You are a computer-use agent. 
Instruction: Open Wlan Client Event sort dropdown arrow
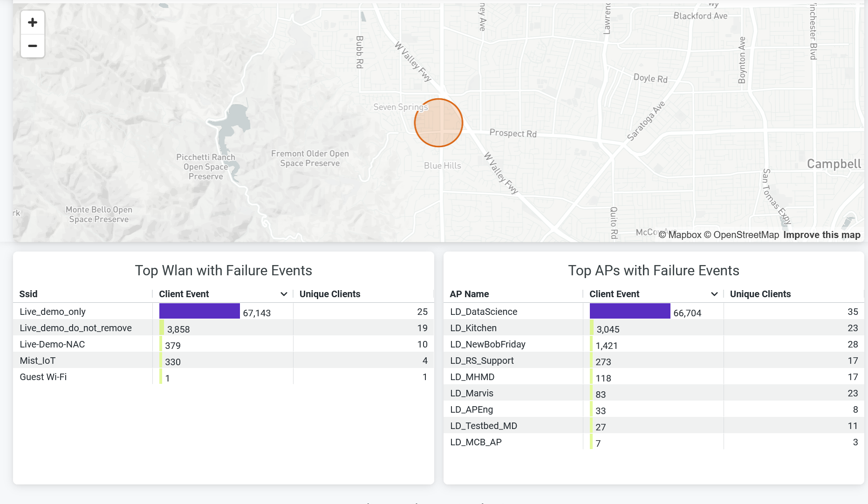pos(284,294)
